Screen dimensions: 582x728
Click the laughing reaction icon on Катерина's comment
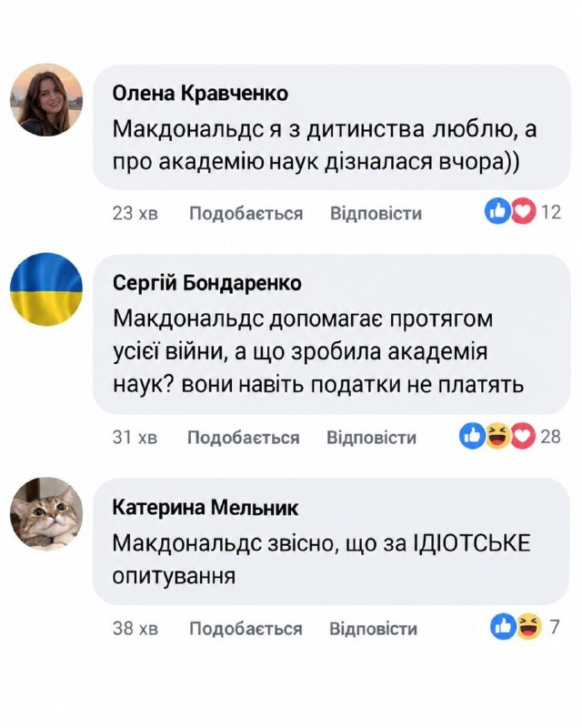coord(529,627)
